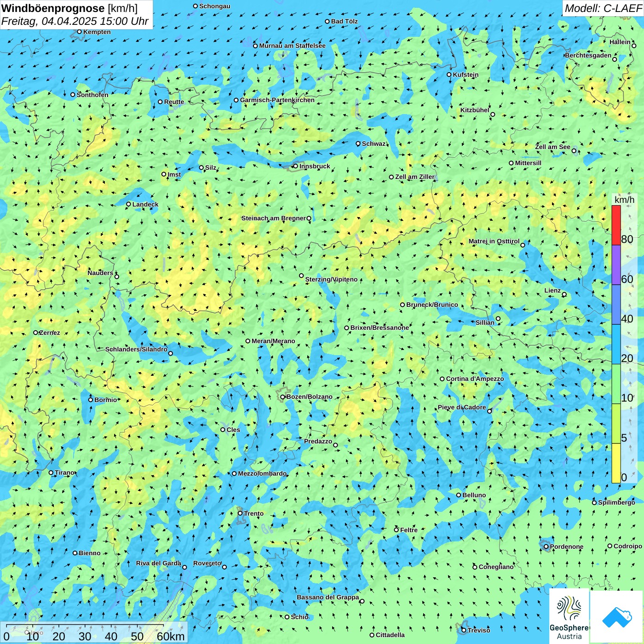644x644 pixels.
Task: Click the Riva del Garda label
Action: (x=159, y=563)
